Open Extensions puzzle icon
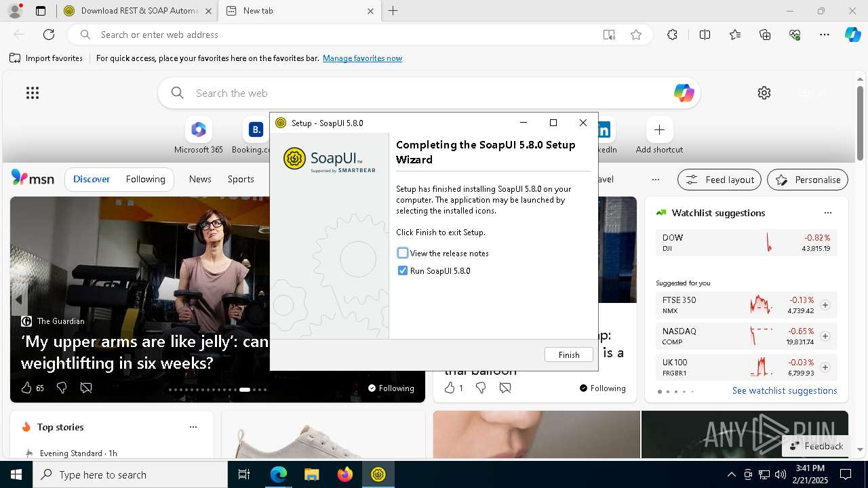 click(x=672, y=35)
